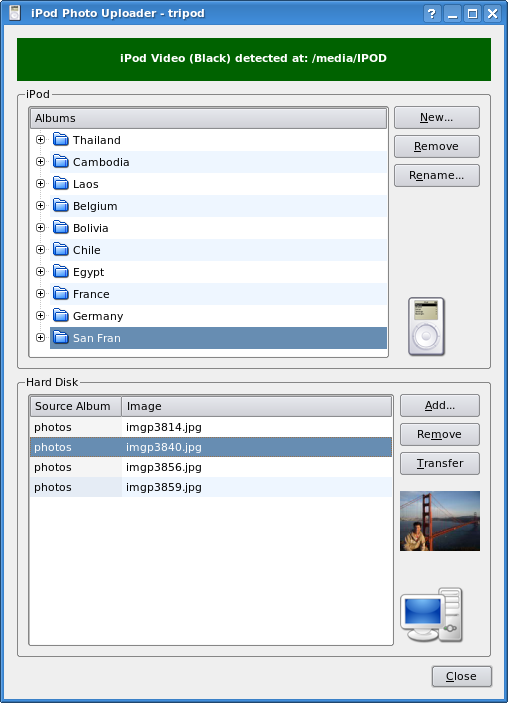Click the Albums column header
508x703 pixels.
pyautogui.click(x=208, y=118)
